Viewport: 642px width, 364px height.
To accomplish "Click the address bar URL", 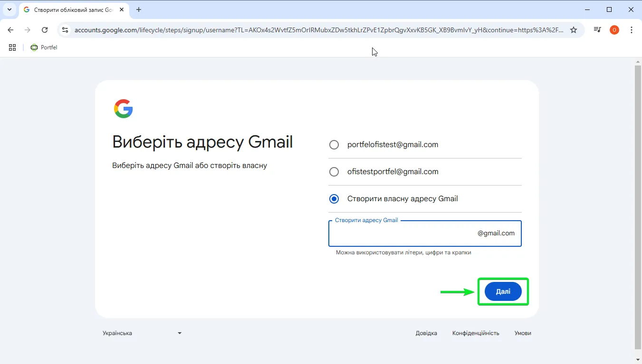I will (x=319, y=30).
